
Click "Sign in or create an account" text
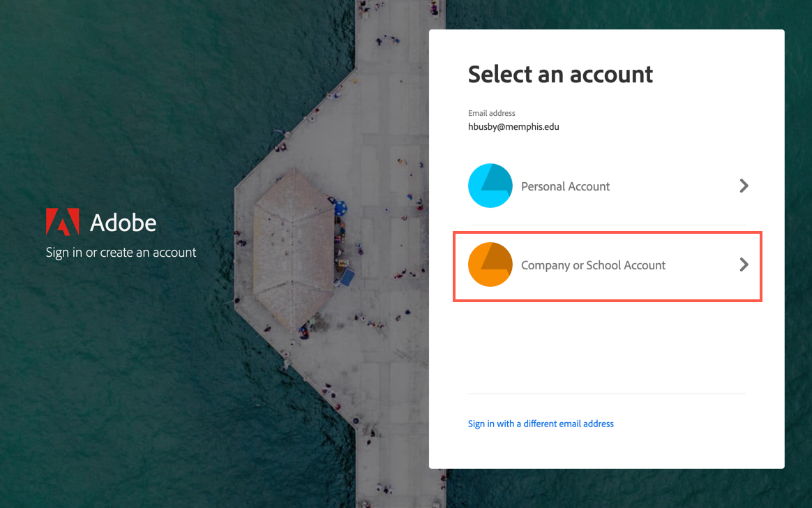click(x=121, y=253)
